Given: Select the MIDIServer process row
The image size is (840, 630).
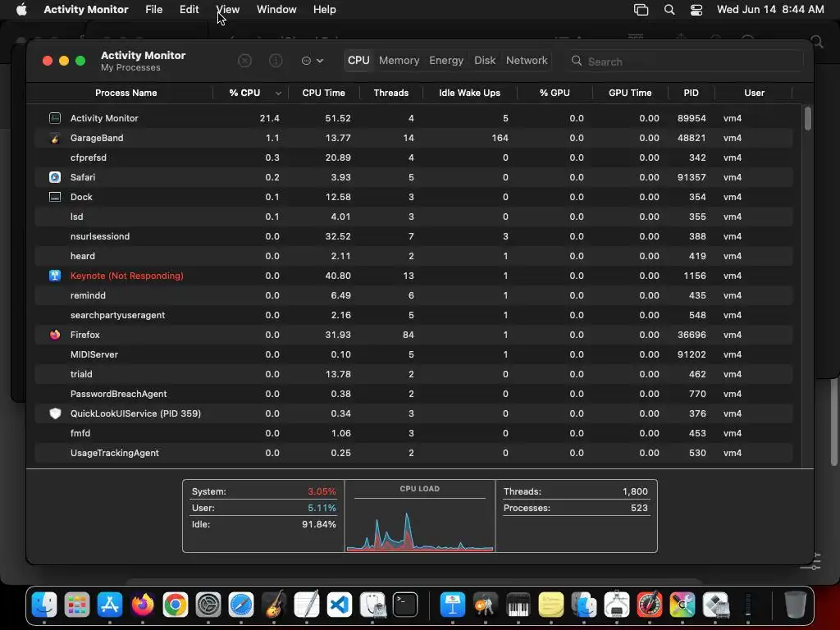Looking at the screenshot, I should coord(413,354).
